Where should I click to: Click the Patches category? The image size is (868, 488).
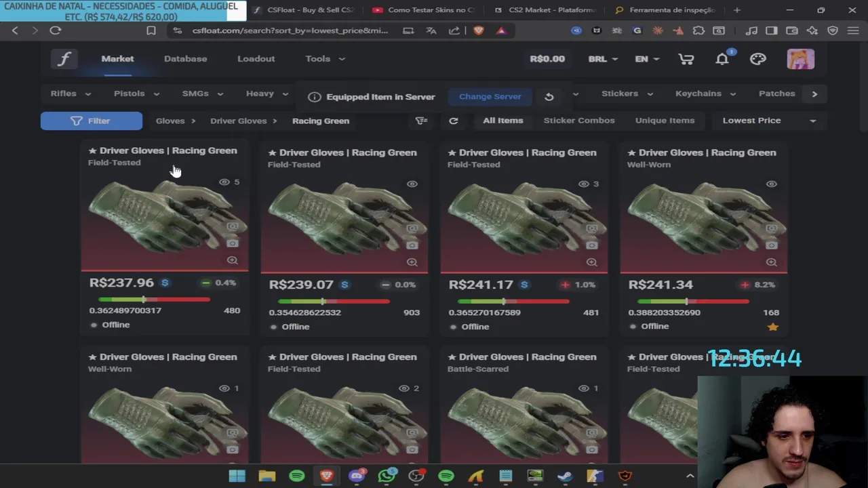pyautogui.click(x=776, y=94)
